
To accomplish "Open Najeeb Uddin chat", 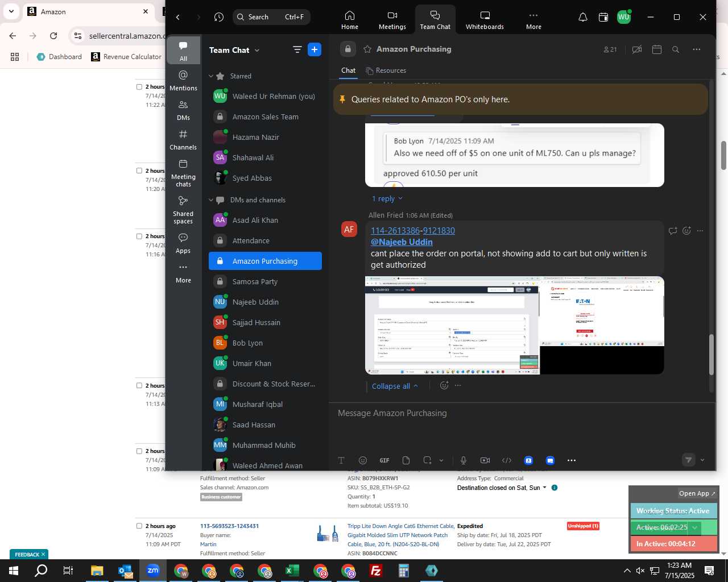I will point(265,302).
